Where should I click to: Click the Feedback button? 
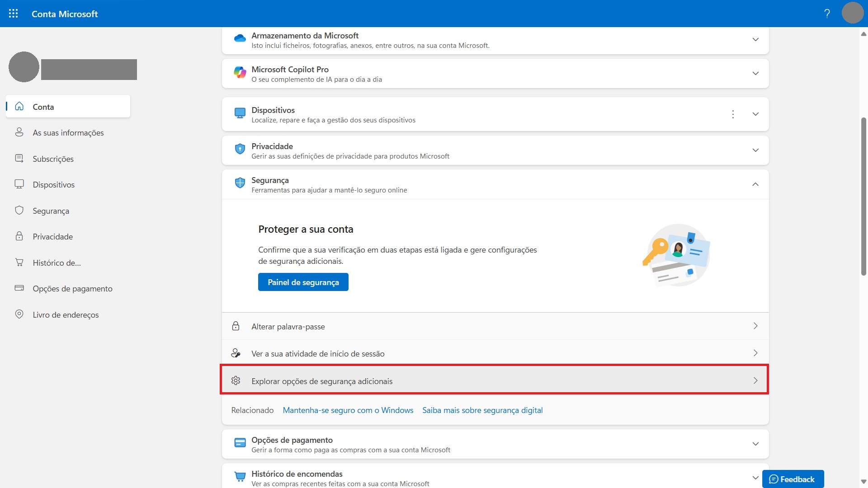[793, 479]
